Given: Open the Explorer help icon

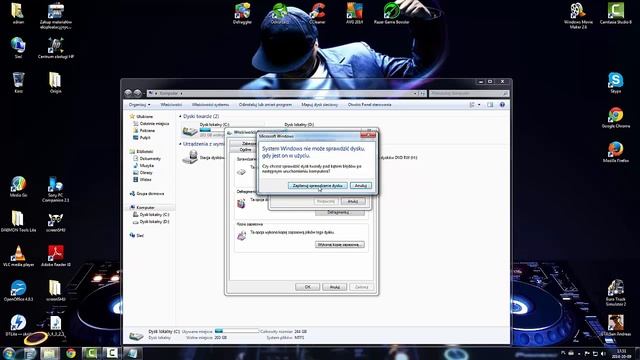Looking at the screenshot, I should pyautogui.click(x=502, y=105).
